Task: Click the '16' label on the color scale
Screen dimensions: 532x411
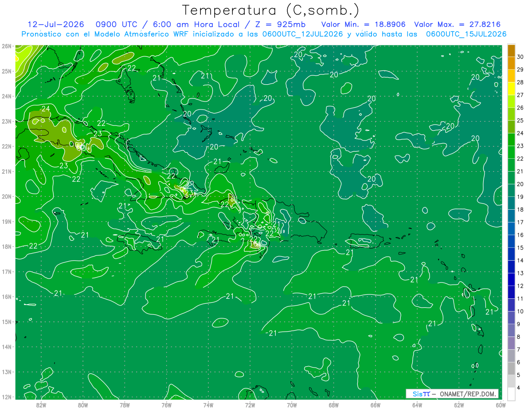Action: [x=520, y=235]
